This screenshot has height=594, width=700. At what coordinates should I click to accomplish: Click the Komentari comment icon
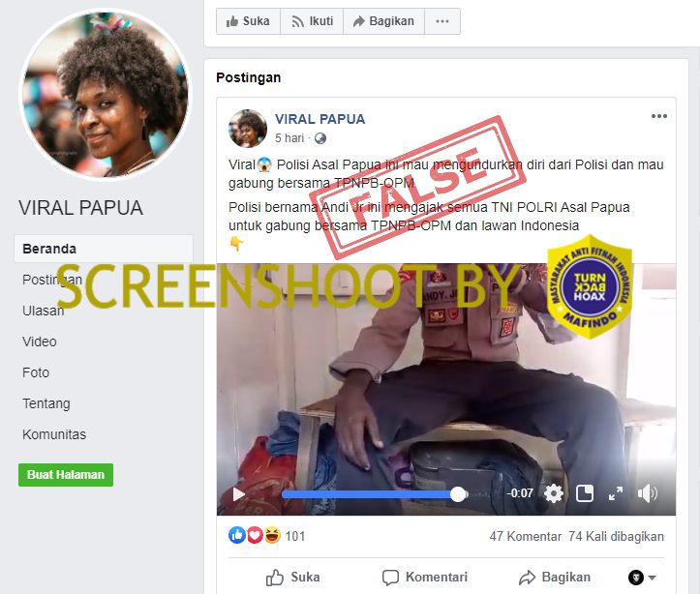click(390, 578)
